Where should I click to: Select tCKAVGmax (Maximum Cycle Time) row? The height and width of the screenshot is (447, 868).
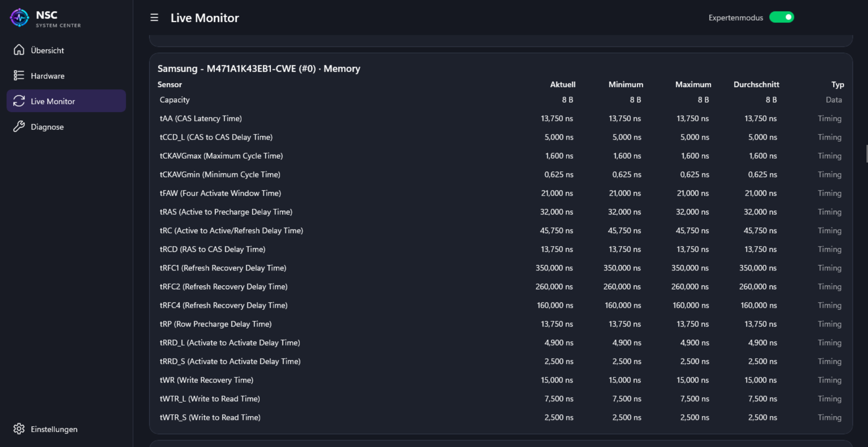(501, 156)
